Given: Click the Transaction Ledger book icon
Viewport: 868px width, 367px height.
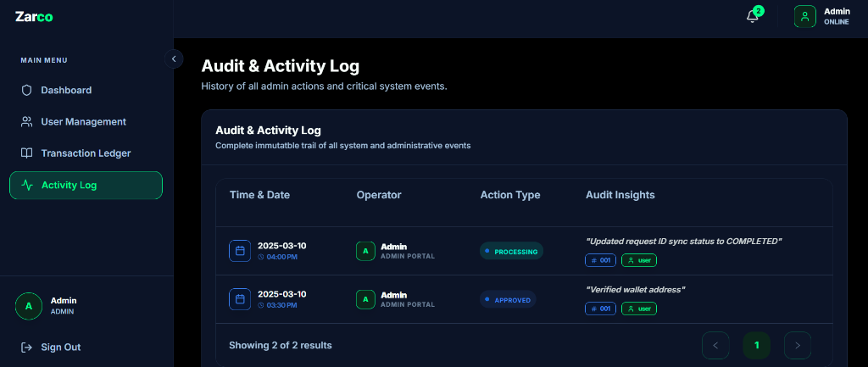Looking at the screenshot, I should (x=26, y=153).
